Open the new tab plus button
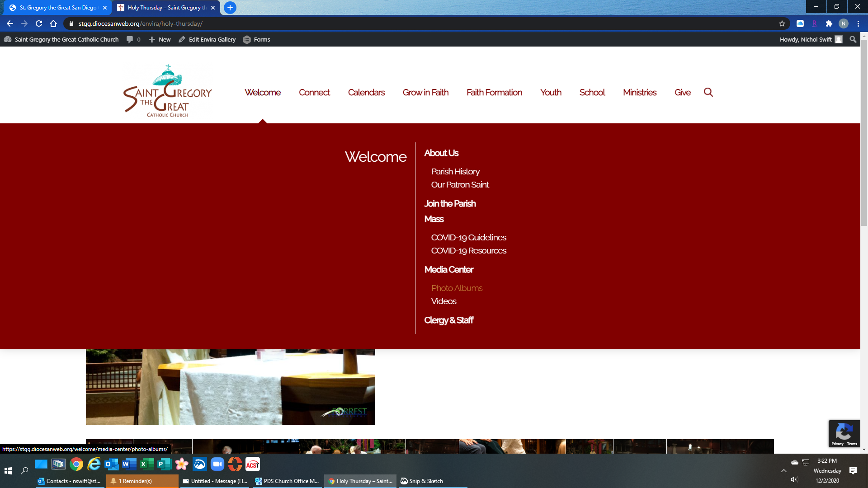Viewport: 868px width, 488px height. coord(230,8)
